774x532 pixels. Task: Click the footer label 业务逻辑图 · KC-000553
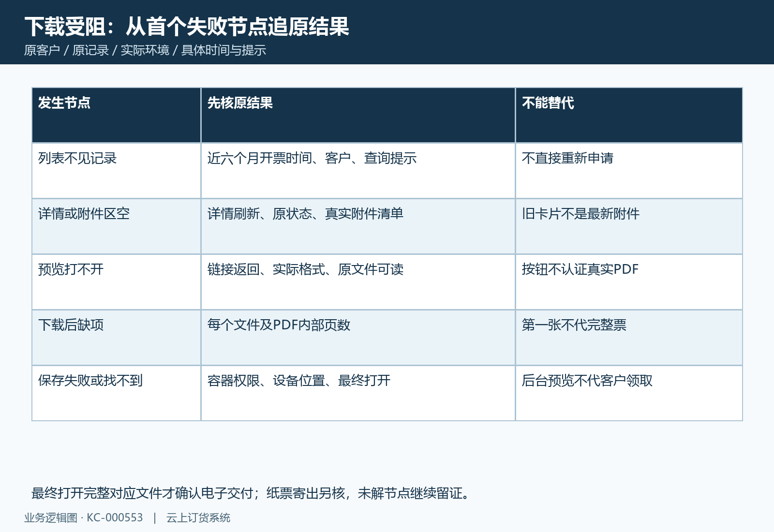click(x=84, y=517)
